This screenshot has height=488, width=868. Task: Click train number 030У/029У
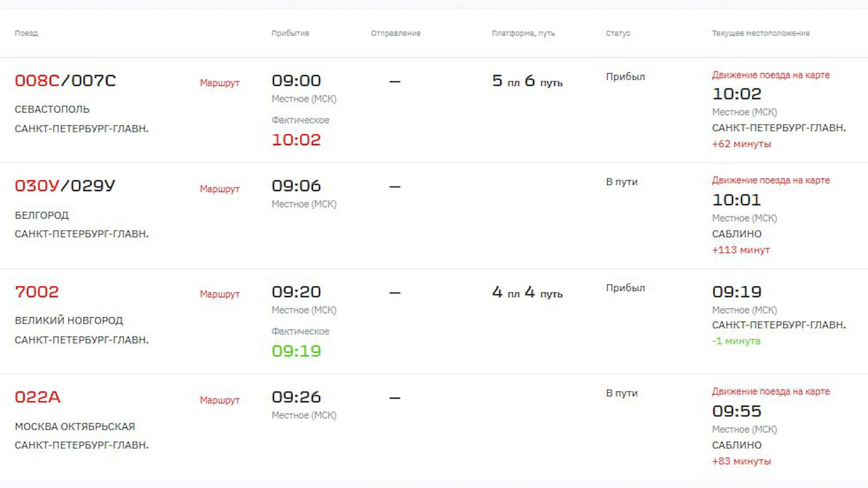[65, 186]
